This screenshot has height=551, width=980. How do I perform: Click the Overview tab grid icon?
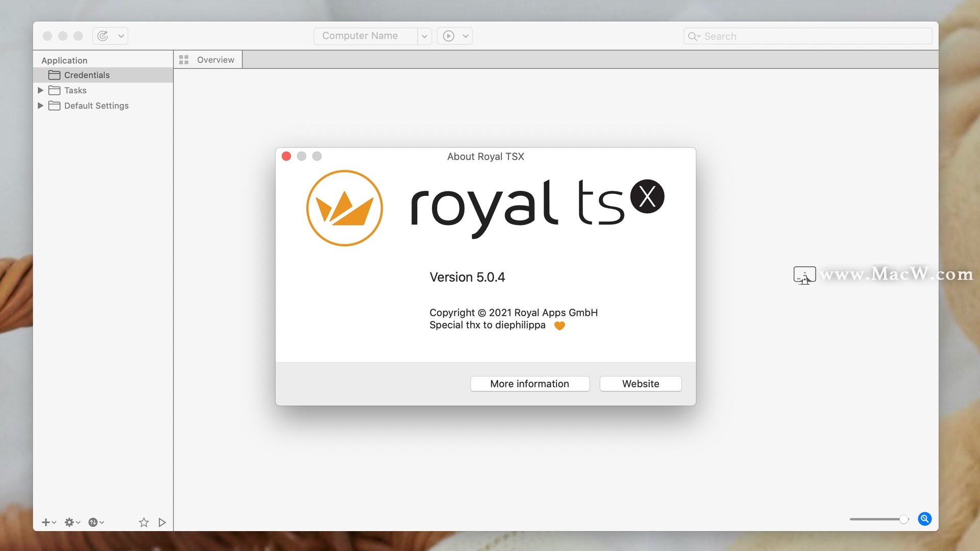click(184, 60)
